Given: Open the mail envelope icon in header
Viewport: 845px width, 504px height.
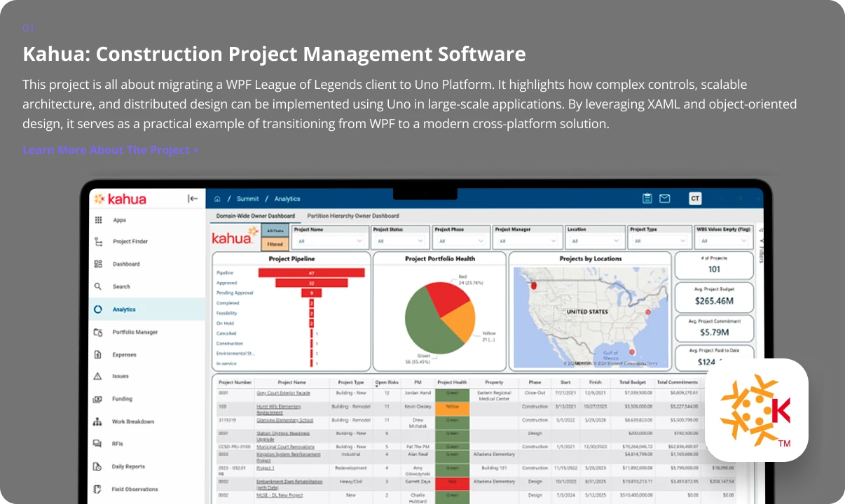Looking at the screenshot, I should (x=664, y=199).
